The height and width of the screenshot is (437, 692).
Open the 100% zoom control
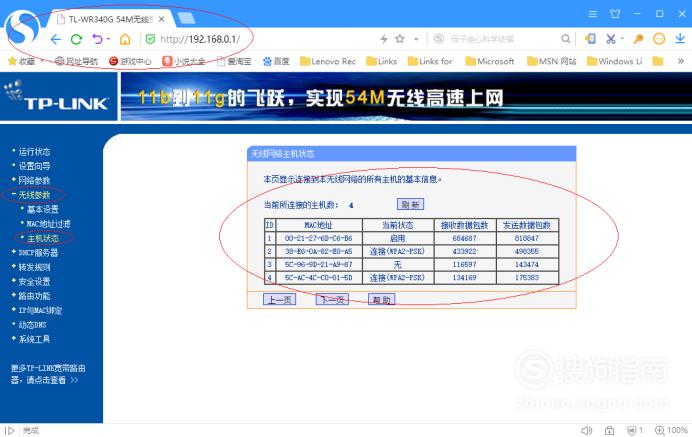click(672, 430)
